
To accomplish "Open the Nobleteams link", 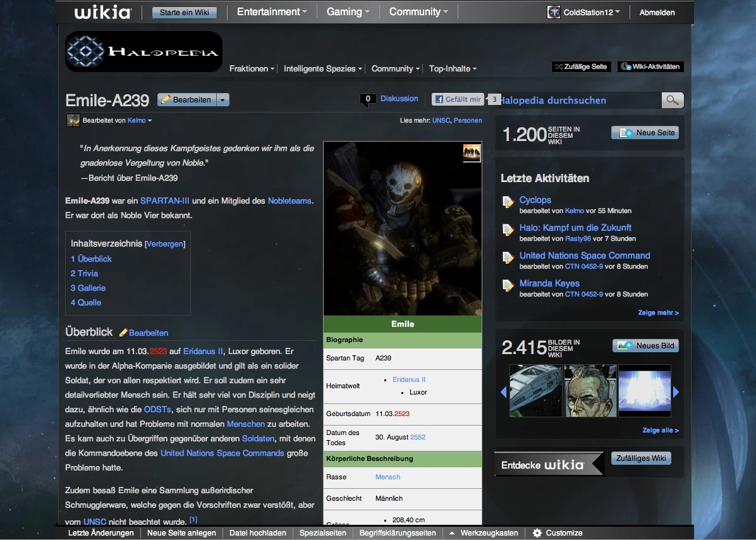I will pyautogui.click(x=290, y=200).
